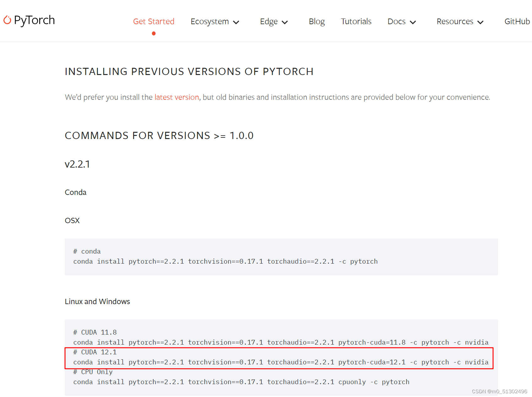Click the cpuonly conda install command
The height and width of the screenshot is (397, 532).
click(x=241, y=382)
